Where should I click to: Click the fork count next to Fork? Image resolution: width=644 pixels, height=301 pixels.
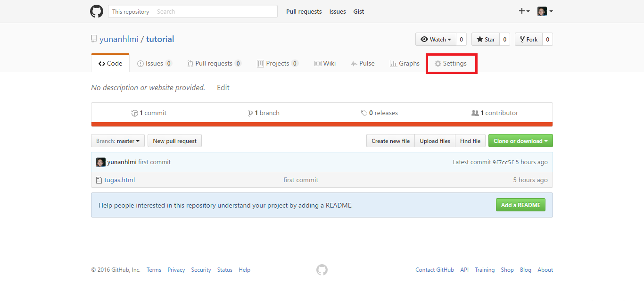tap(548, 39)
